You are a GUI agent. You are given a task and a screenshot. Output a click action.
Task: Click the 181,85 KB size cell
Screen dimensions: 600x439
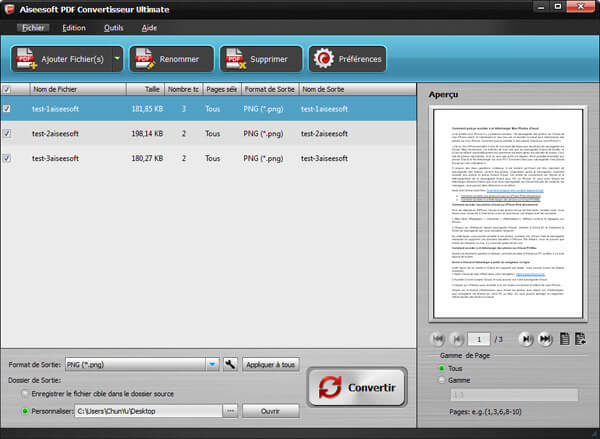[147, 109]
